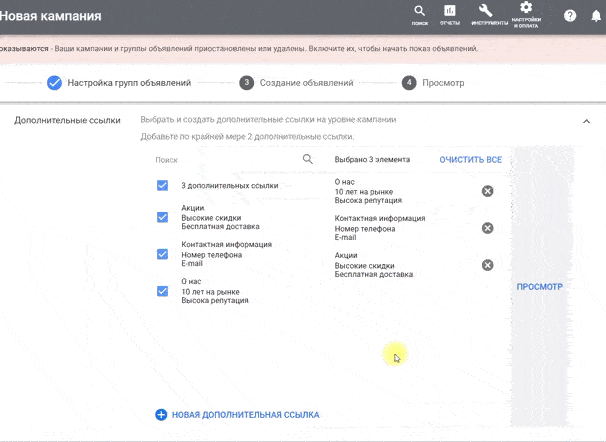Uncheck 'Контактная информация' sitelink checkbox
The height and width of the screenshot is (442, 606).
pyautogui.click(x=162, y=254)
